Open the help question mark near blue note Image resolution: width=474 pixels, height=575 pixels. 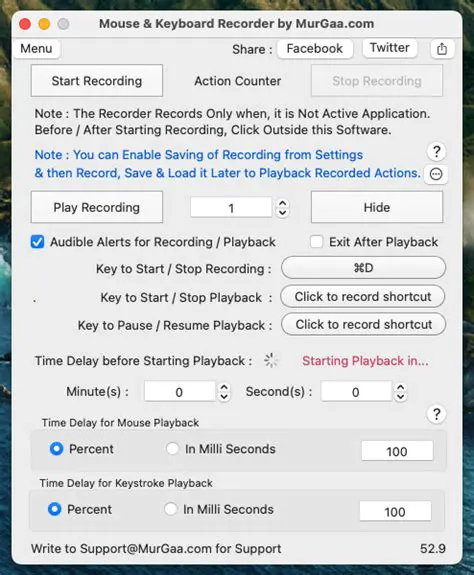click(436, 151)
